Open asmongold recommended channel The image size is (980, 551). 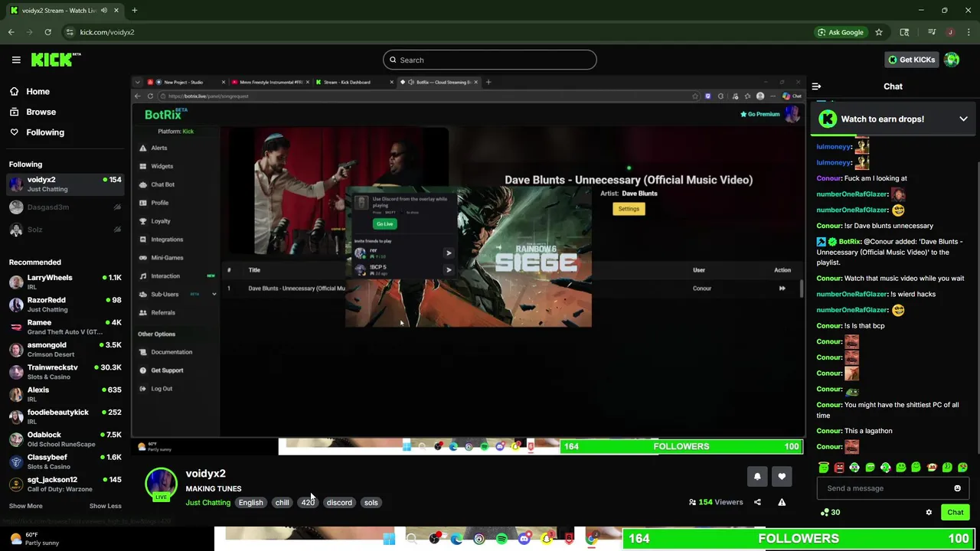coord(65,350)
